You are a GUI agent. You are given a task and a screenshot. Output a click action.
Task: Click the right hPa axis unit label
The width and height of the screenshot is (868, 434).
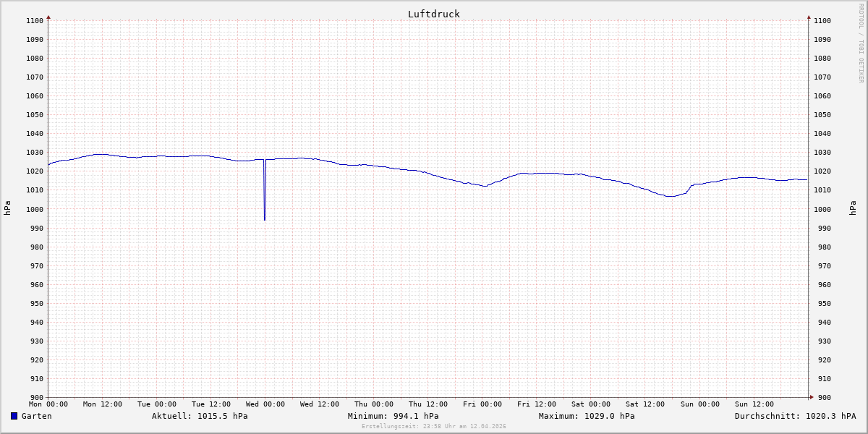[x=854, y=208]
